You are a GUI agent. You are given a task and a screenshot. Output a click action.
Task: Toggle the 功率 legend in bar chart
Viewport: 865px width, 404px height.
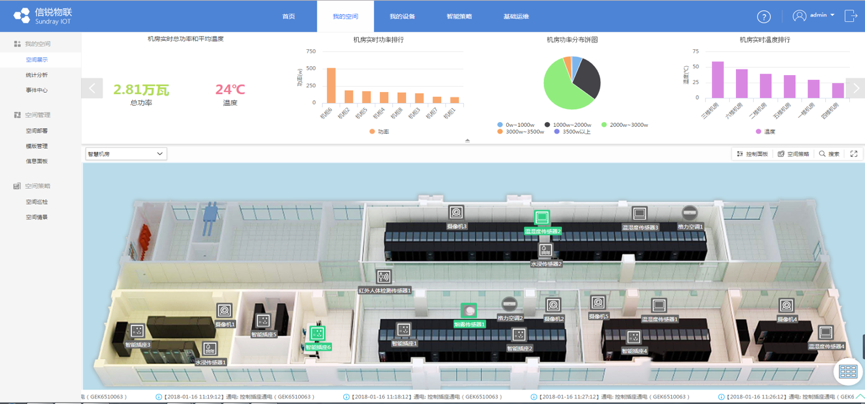(379, 131)
